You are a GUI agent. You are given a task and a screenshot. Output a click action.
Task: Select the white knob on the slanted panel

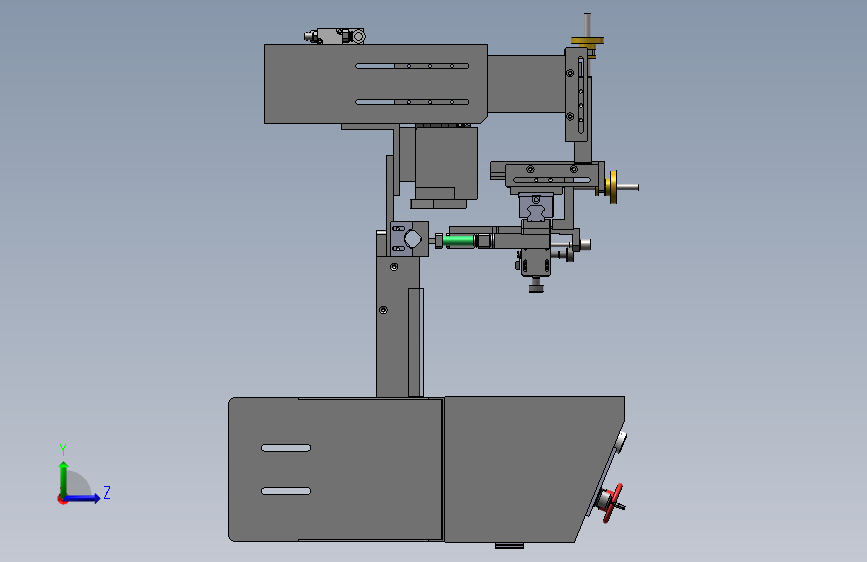(x=621, y=441)
